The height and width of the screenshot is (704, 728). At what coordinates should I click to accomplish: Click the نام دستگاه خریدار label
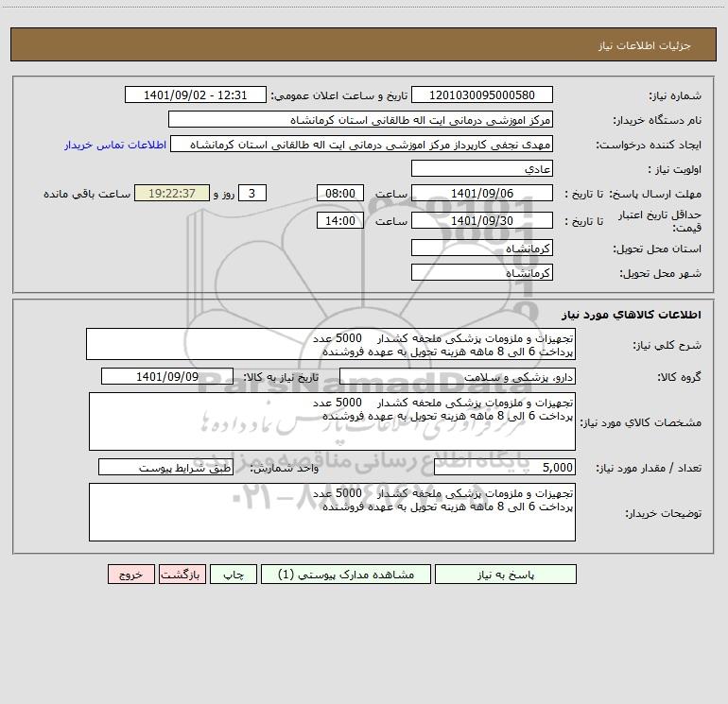(657, 121)
